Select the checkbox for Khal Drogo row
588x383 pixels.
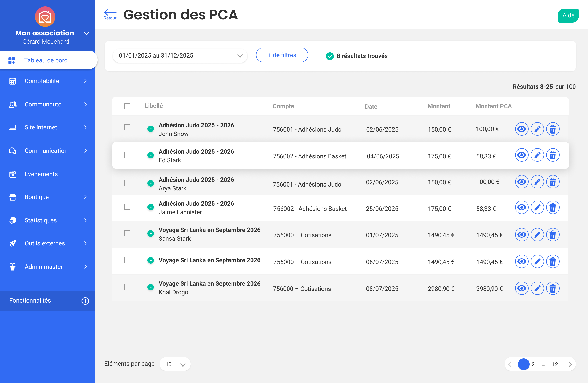click(x=127, y=287)
